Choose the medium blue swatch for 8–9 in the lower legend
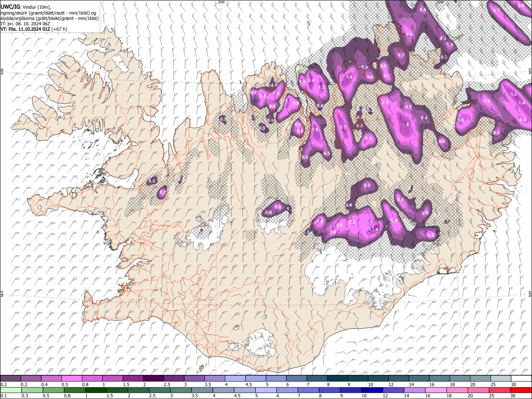 point(329,390)
